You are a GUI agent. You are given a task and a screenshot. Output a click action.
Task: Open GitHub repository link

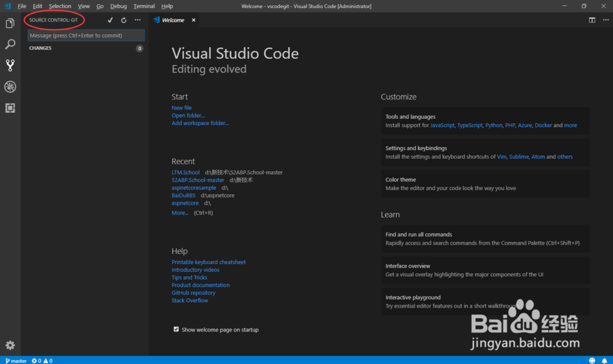pos(194,292)
